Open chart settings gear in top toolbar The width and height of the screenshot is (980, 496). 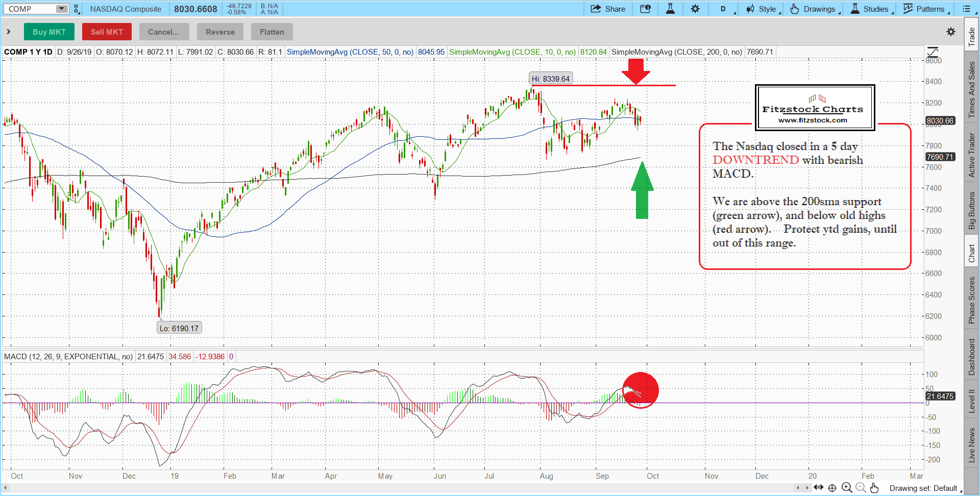tap(695, 9)
